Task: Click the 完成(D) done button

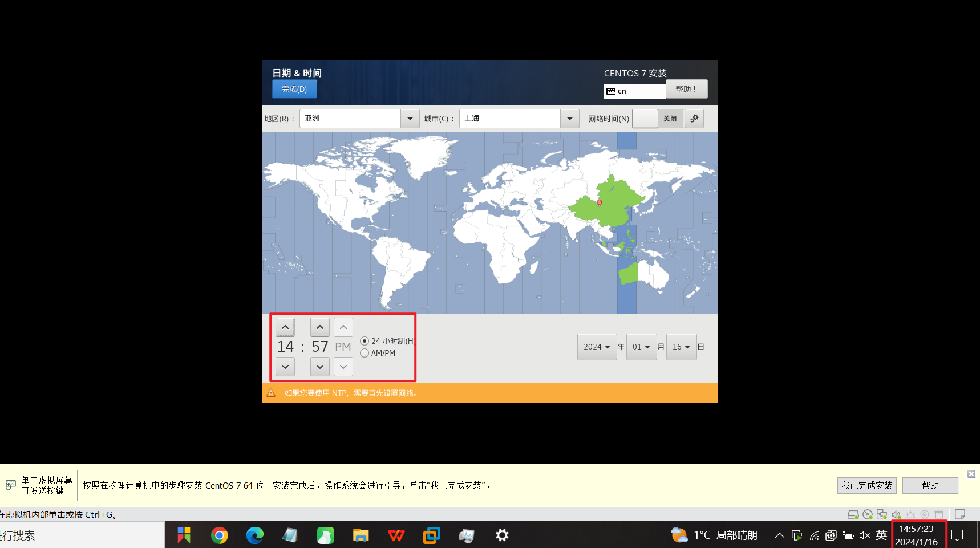Action: click(294, 90)
